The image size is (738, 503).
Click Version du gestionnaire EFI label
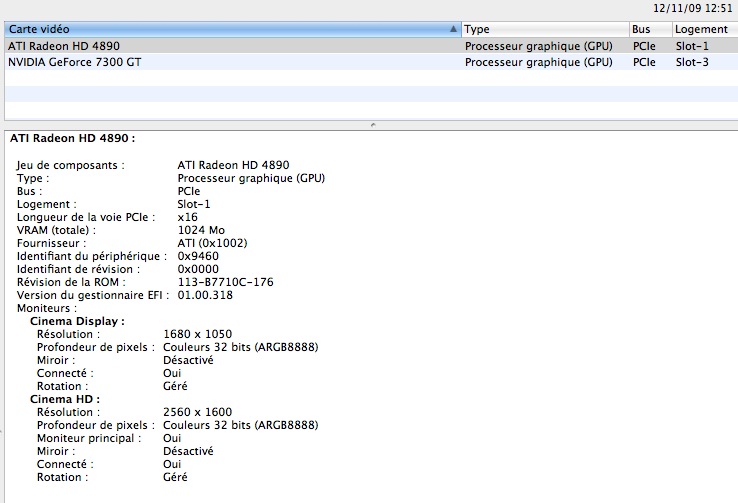[93, 295]
